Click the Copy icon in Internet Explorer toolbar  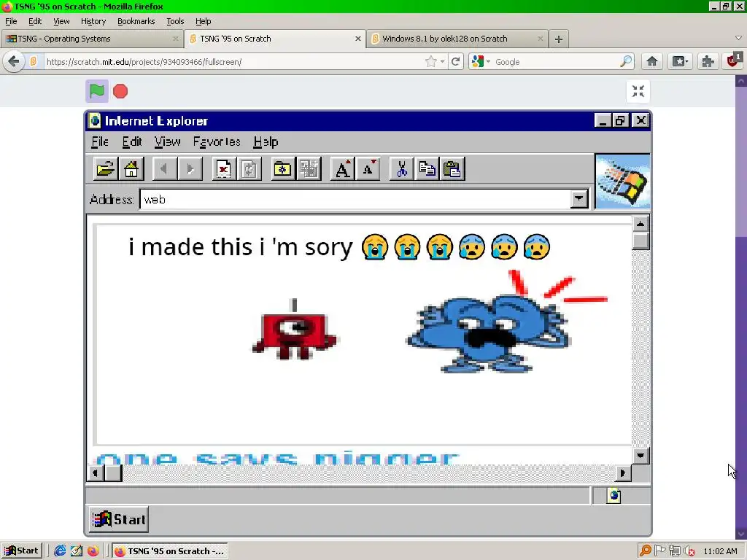click(x=427, y=168)
